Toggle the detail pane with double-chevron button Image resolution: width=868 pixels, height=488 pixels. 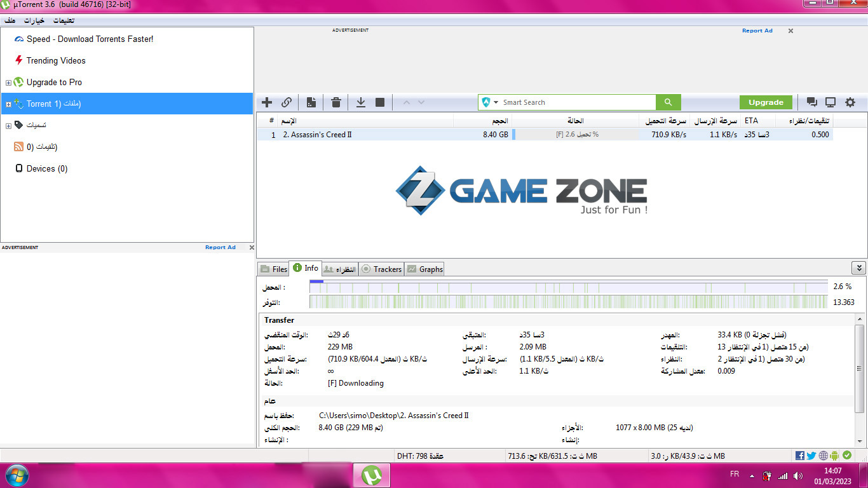pos(858,268)
